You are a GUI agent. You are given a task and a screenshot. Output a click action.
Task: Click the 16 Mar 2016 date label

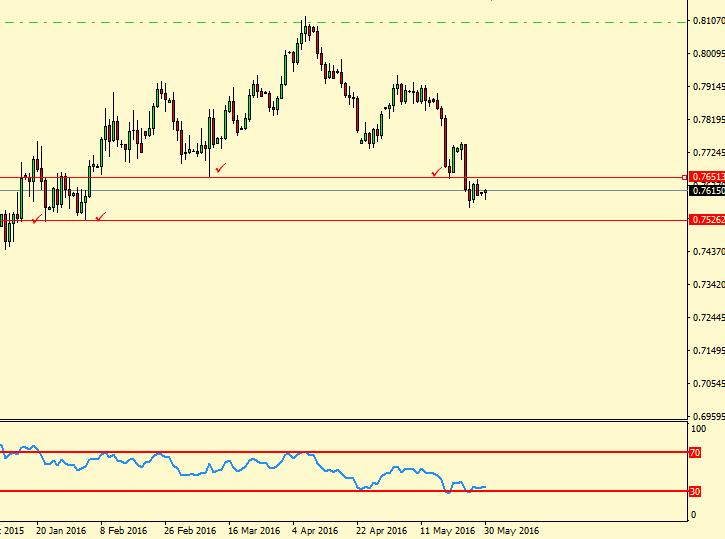pyautogui.click(x=254, y=530)
